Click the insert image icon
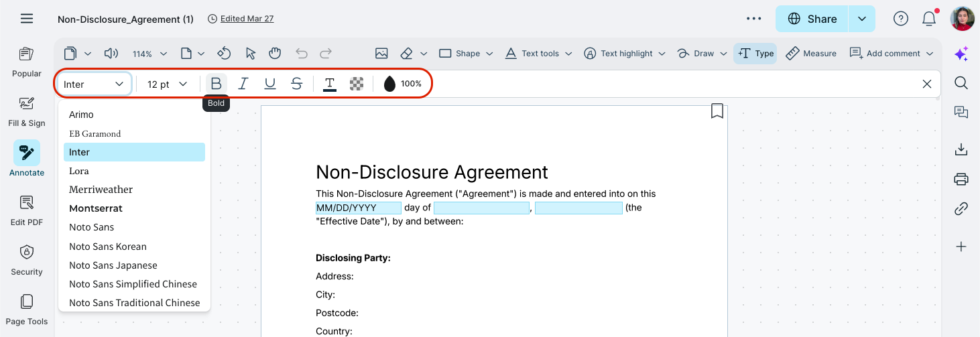 point(381,54)
